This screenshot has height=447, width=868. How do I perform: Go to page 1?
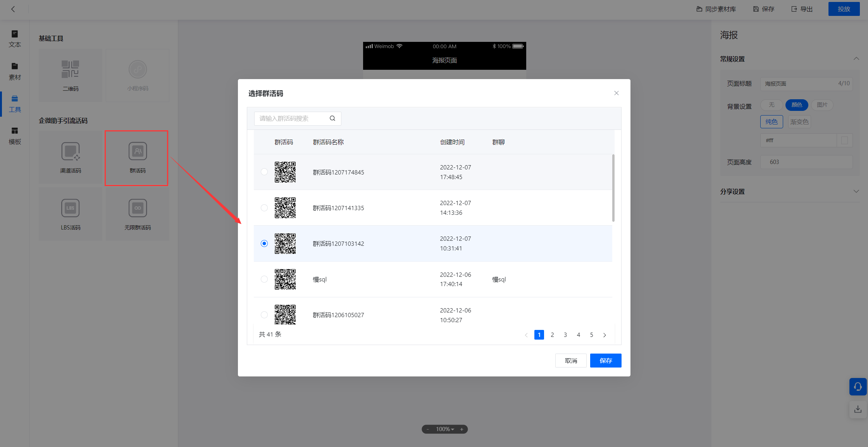point(539,335)
